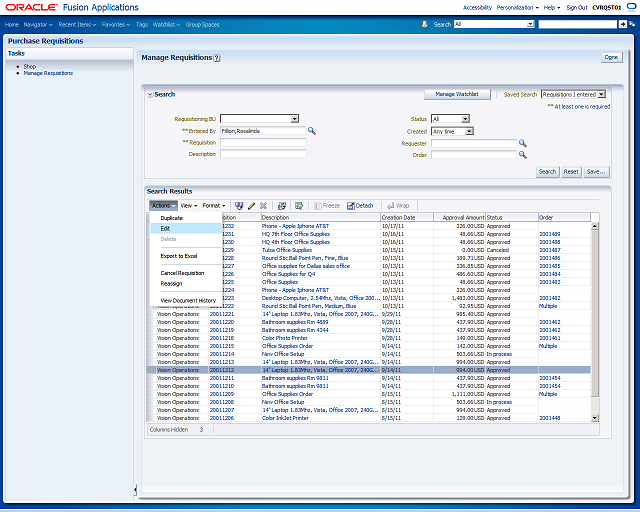Click the Accessibility link
This screenshot has width=640, height=512.
click(x=477, y=7)
